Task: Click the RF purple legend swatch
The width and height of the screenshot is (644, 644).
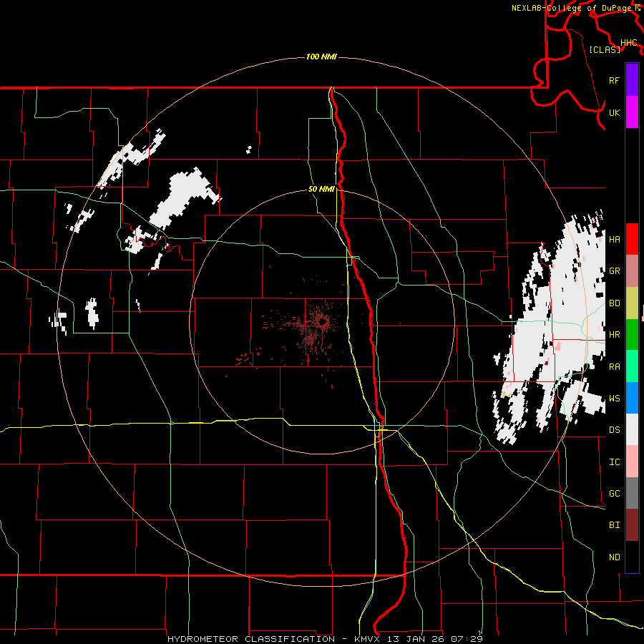Action: point(632,80)
